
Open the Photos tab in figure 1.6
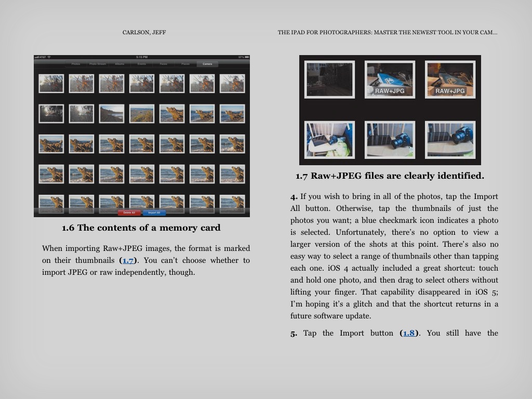pos(76,64)
